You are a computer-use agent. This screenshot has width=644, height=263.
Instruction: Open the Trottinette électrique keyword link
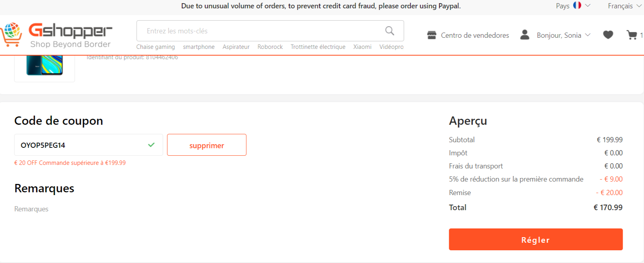point(318,47)
